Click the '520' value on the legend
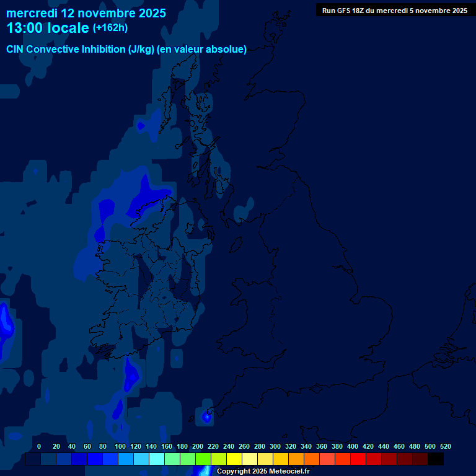Screen dimensions: 476x476 click(x=445, y=446)
